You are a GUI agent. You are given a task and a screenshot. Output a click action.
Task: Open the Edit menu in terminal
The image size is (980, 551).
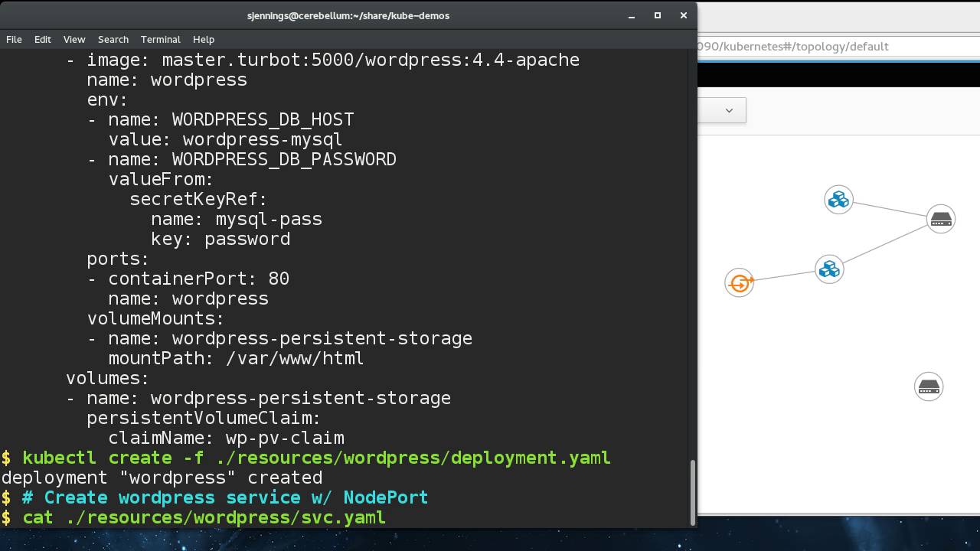click(42, 39)
